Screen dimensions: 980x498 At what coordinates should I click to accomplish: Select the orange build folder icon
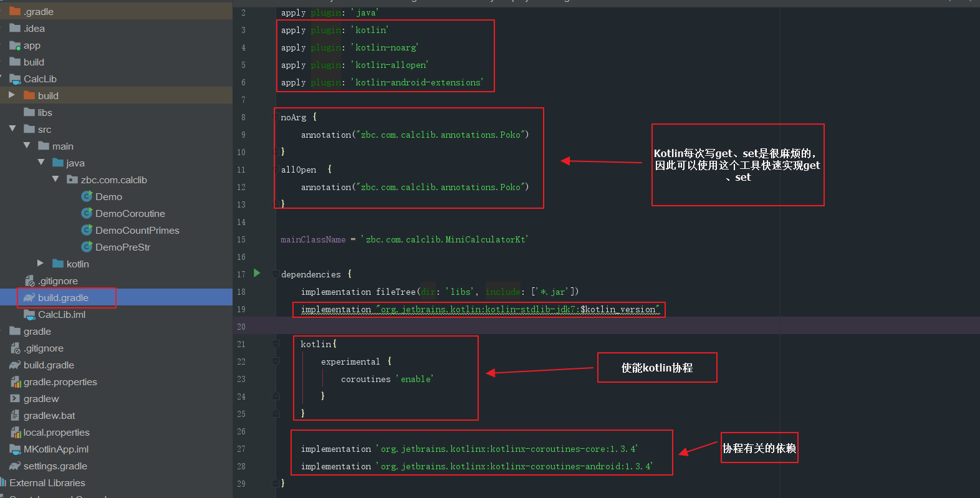pos(29,95)
